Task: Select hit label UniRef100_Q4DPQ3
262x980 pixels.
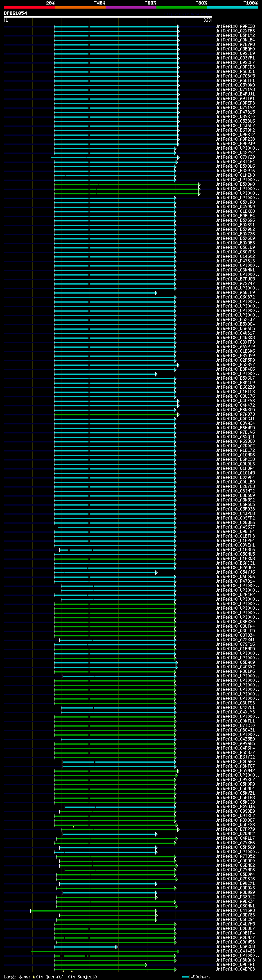Action: [235, 969]
